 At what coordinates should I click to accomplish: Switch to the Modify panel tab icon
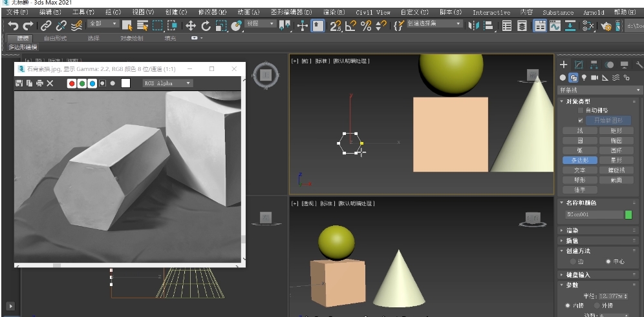click(x=579, y=65)
